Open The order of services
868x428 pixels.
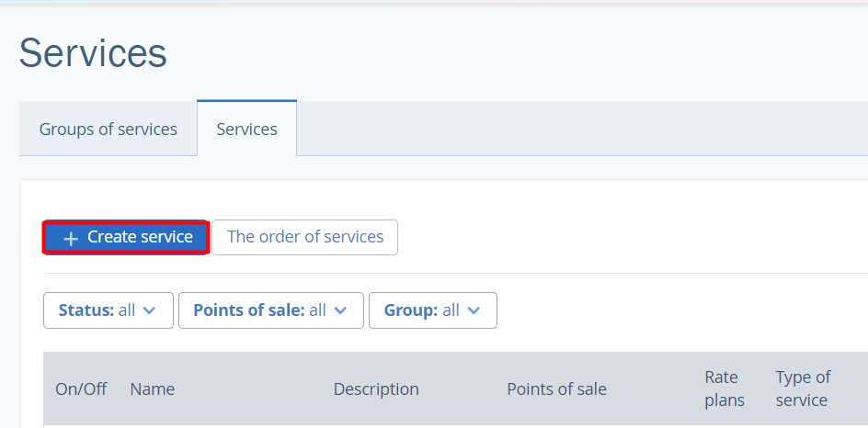[x=305, y=237]
